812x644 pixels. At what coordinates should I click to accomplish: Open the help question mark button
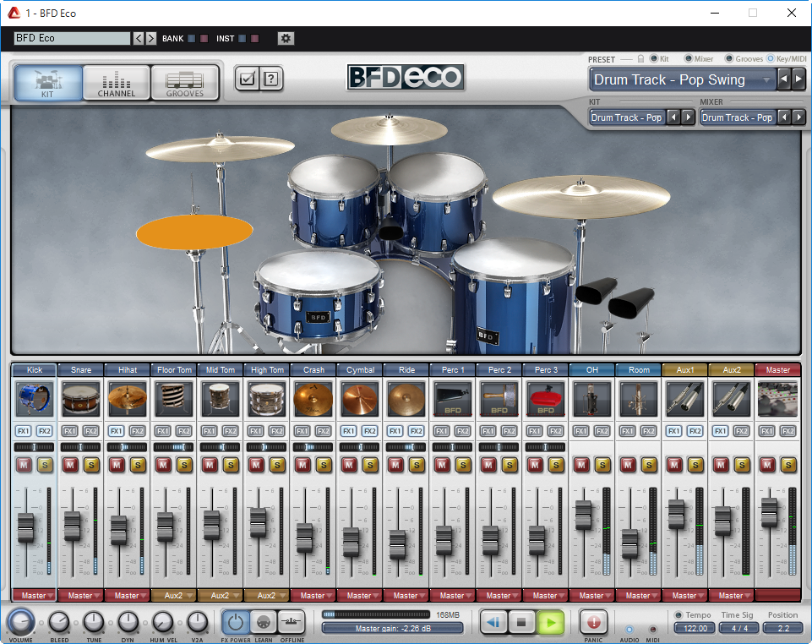tap(271, 79)
